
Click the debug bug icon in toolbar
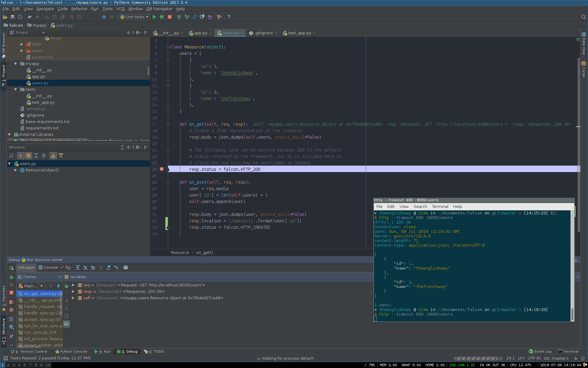coord(162,17)
